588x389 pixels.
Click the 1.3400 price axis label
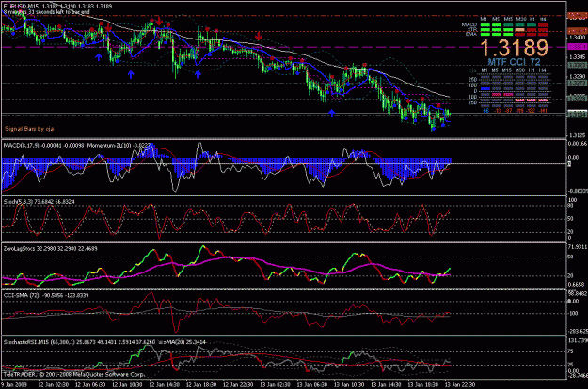click(577, 38)
